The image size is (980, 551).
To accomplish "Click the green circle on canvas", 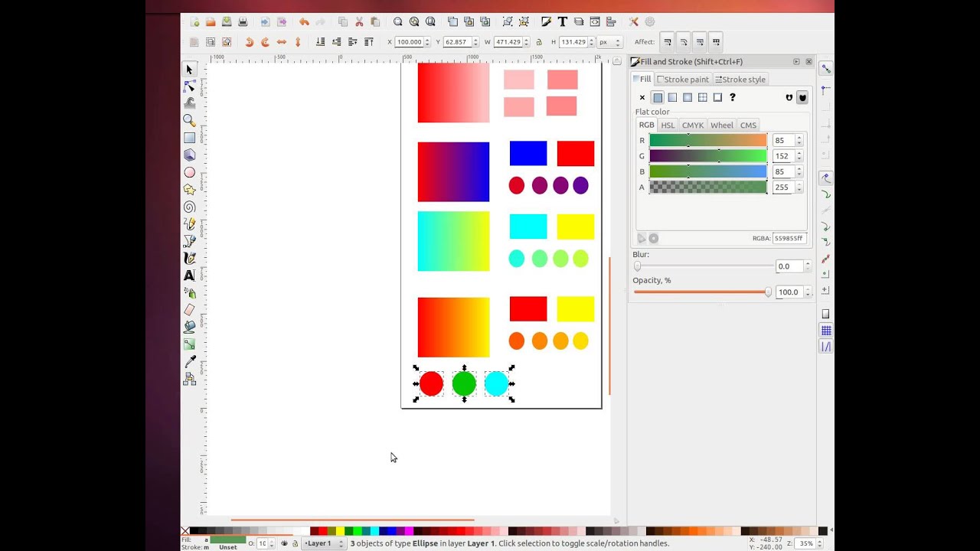I will tap(464, 383).
